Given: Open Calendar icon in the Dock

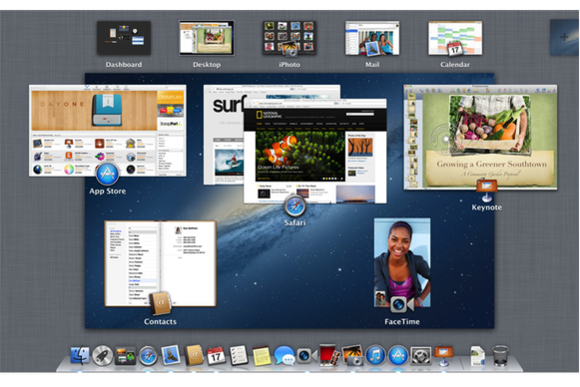Looking at the screenshot, I should point(216,356).
